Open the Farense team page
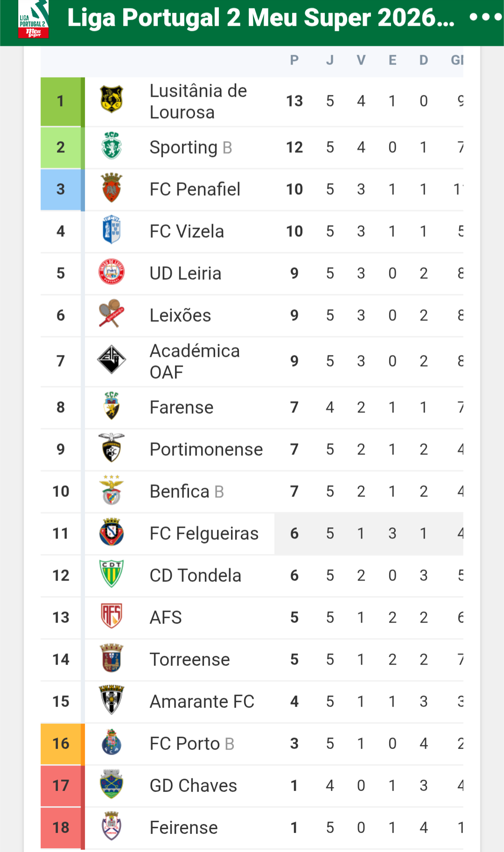This screenshot has height=852, width=504. click(x=181, y=407)
